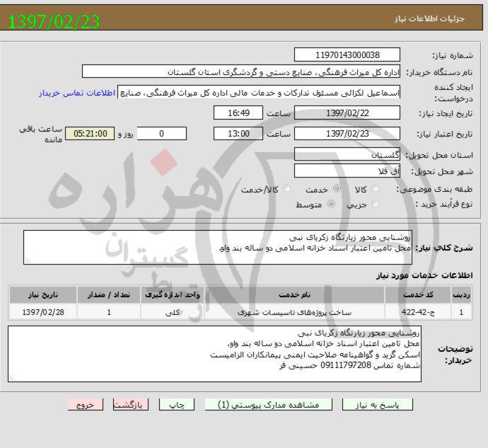The image size is (488, 448).
Task: Select the کالا radio button
Action: pyautogui.click(x=375, y=188)
